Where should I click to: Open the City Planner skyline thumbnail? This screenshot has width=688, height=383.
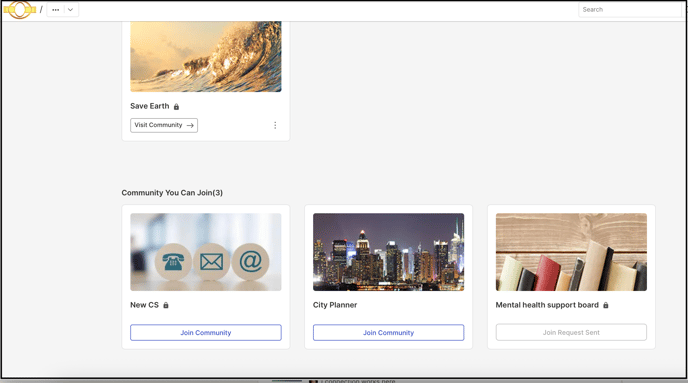(x=388, y=252)
